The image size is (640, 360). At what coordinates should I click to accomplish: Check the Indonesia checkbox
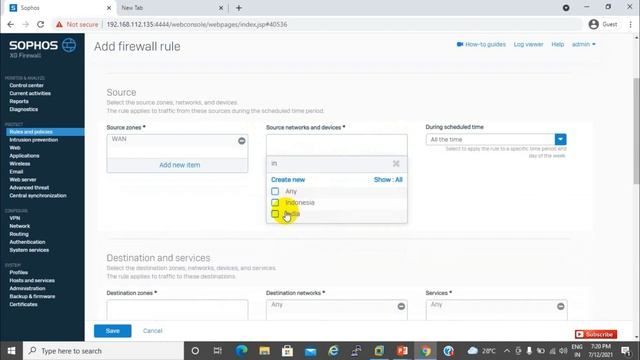[x=275, y=202]
